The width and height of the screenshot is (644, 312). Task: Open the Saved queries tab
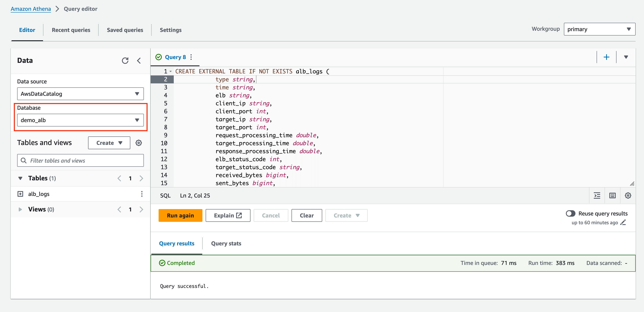click(125, 30)
